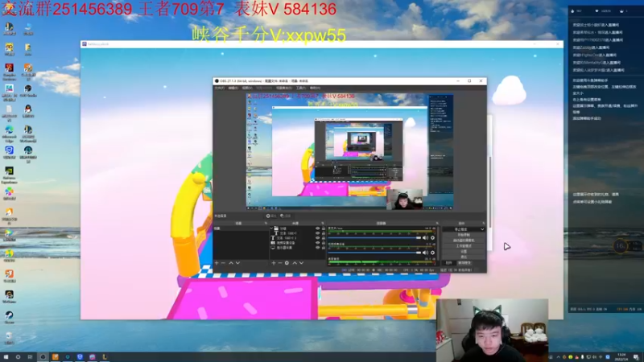
Task: Toggle visibility of the display capture source
Action: tap(317, 248)
